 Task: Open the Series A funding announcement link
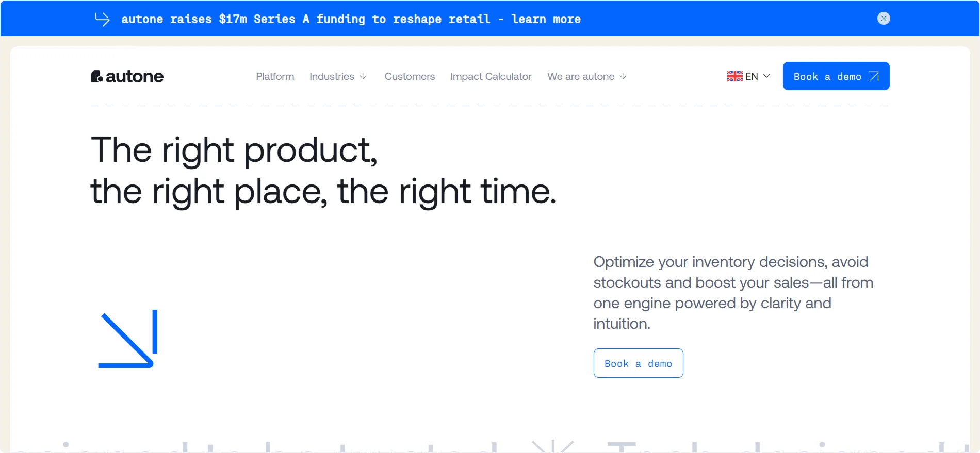pyautogui.click(x=351, y=19)
